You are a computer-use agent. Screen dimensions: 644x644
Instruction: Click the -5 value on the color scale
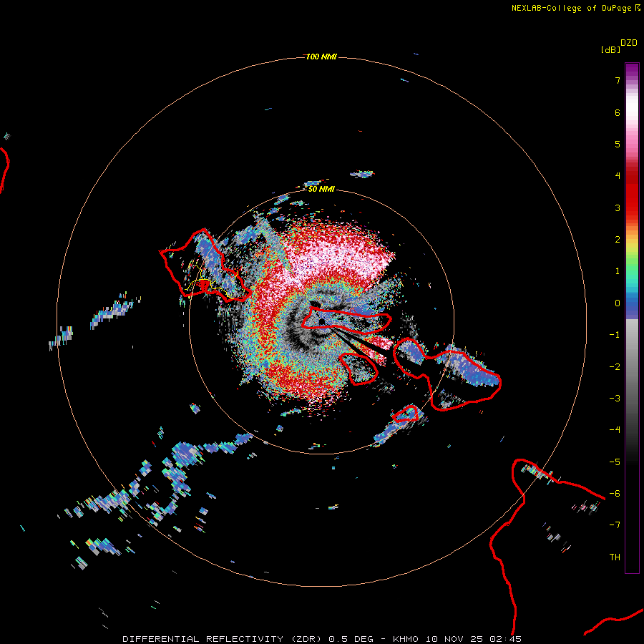coord(615,462)
